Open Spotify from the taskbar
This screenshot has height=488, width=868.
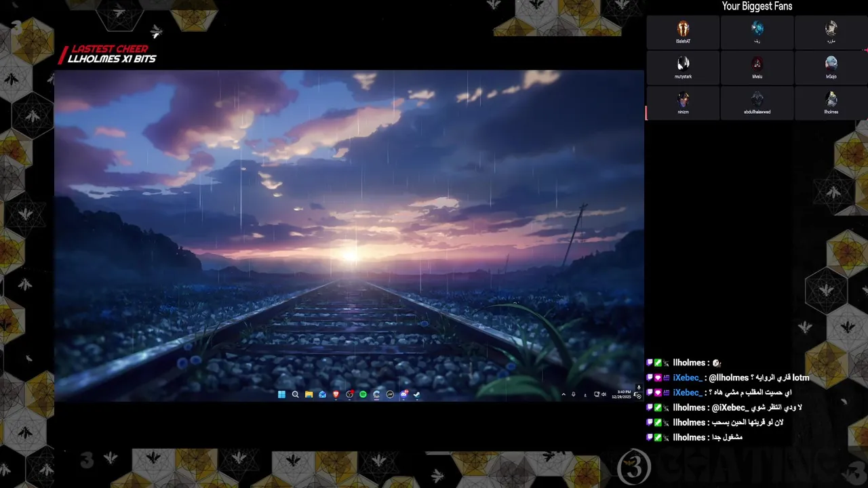(x=363, y=394)
